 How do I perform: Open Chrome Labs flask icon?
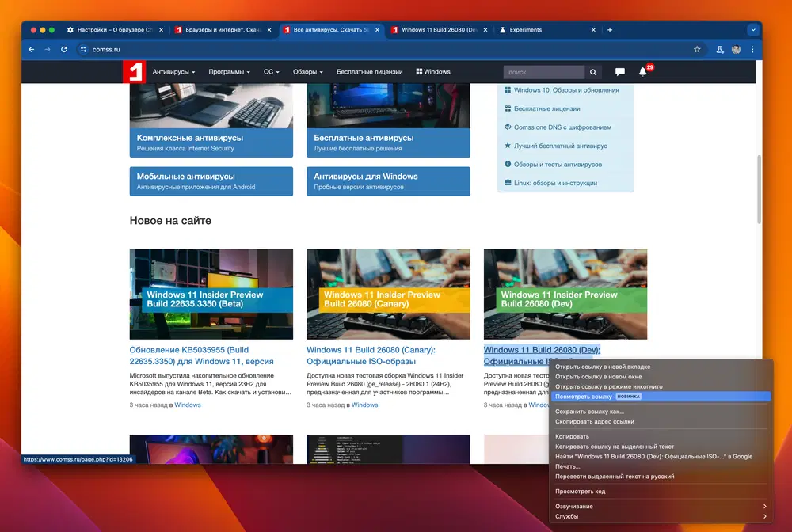pyautogui.click(x=720, y=49)
